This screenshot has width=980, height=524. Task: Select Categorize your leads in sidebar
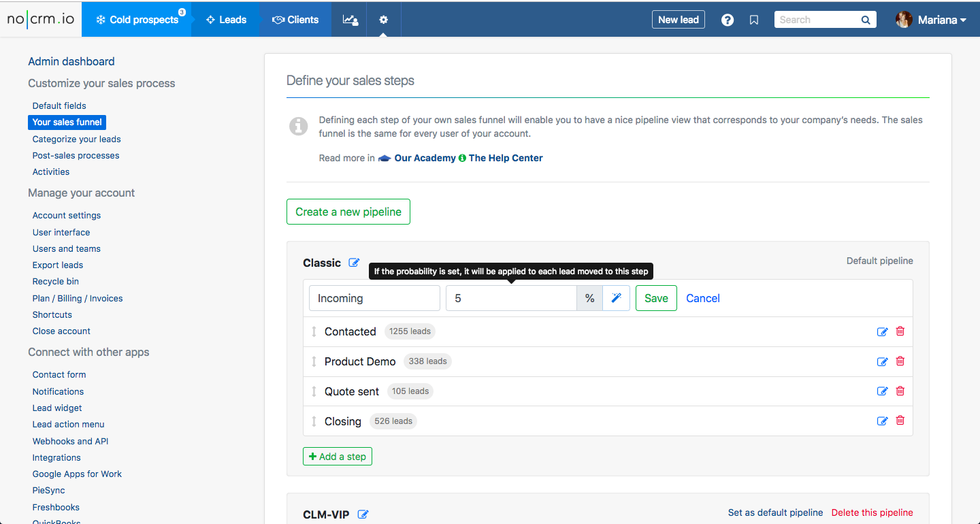77,139
